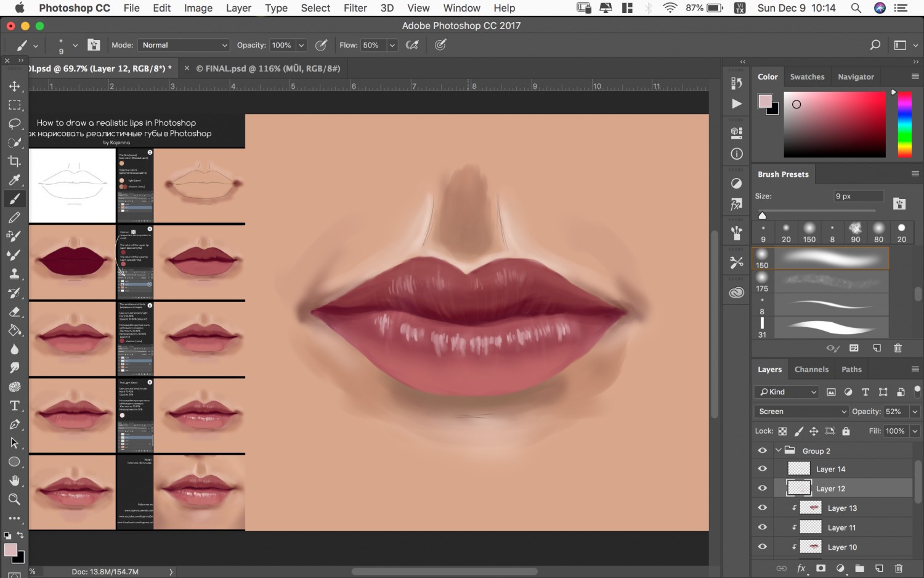Switch to the Navigator tab
Screen dimensions: 924x578
click(856, 77)
